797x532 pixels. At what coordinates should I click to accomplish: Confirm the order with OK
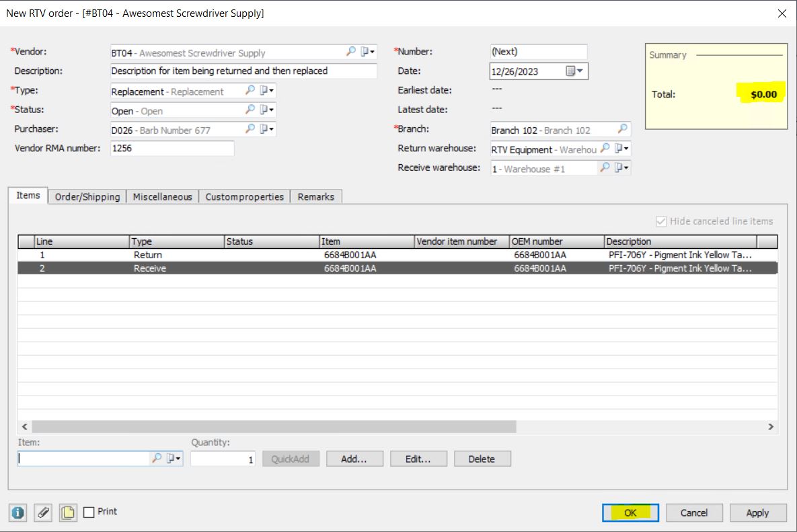[x=630, y=512]
